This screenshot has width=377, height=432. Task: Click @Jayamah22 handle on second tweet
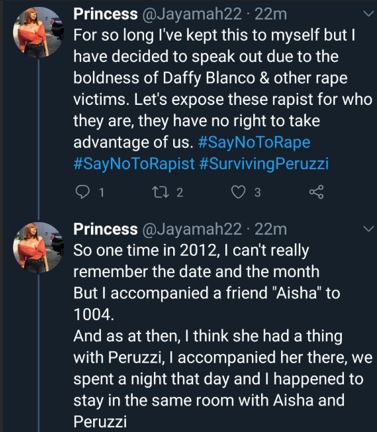coord(192,229)
